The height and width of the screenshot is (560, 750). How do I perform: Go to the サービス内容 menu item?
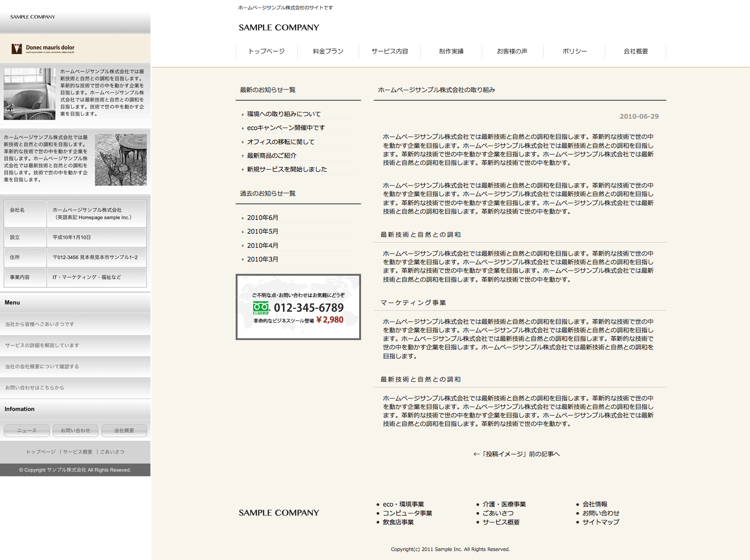point(389,52)
